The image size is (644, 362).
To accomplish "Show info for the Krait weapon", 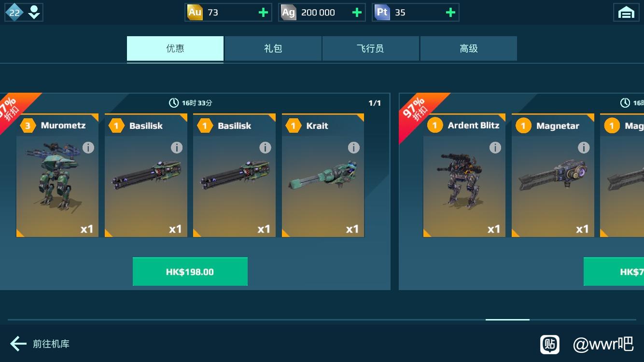I will tap(354, 148).
